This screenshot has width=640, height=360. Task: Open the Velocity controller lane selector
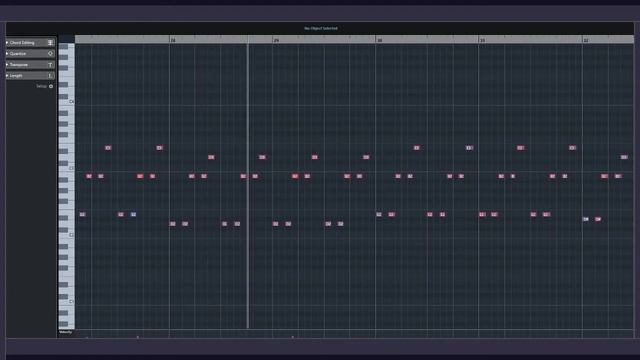(66, 332)
